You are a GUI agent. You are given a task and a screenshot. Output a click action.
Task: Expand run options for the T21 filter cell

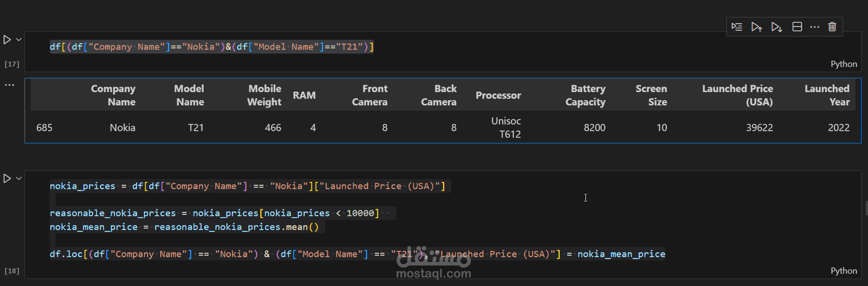coord(19,40)
